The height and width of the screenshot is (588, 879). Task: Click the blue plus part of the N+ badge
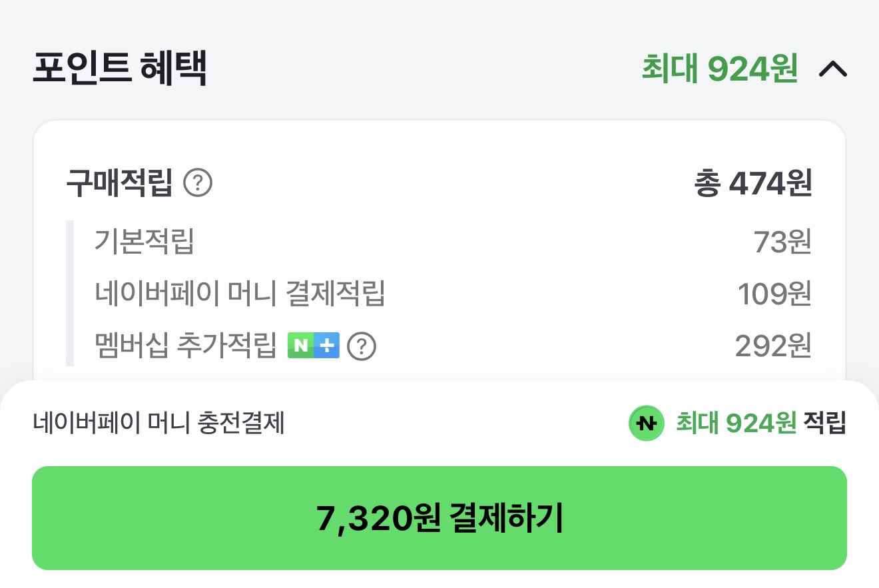(x=328, y=345)
